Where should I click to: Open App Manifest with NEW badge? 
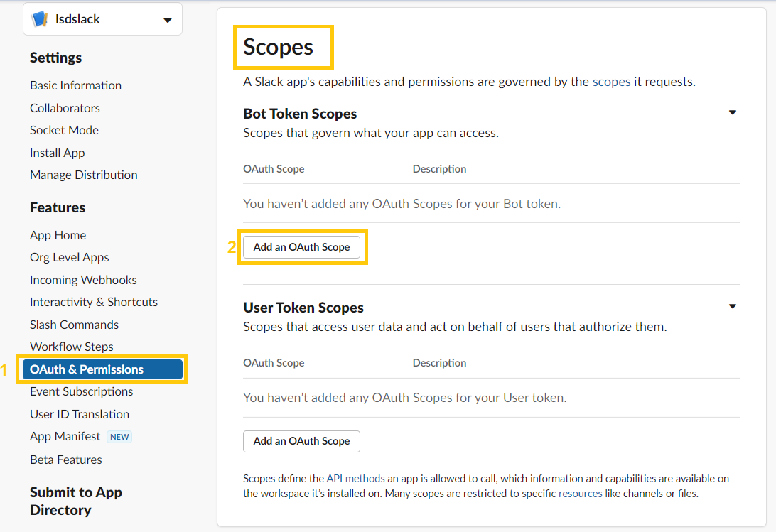(65, 436)
